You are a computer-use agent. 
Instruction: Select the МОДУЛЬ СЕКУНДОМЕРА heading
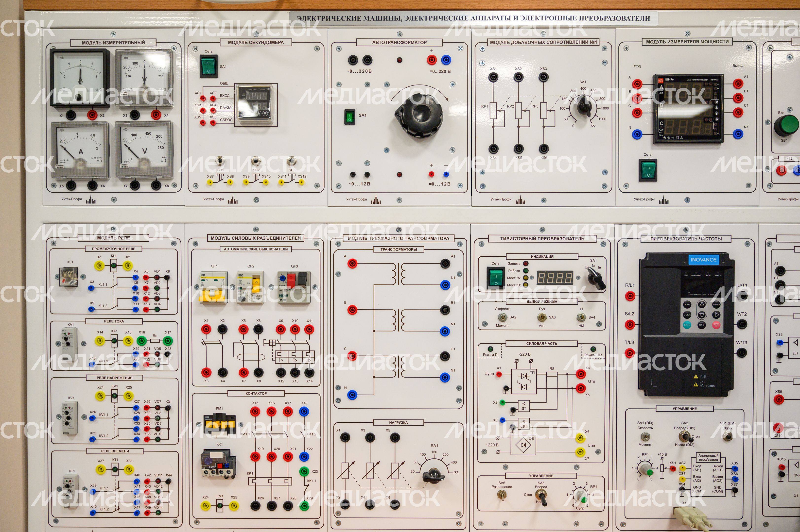tap(256, 42)
